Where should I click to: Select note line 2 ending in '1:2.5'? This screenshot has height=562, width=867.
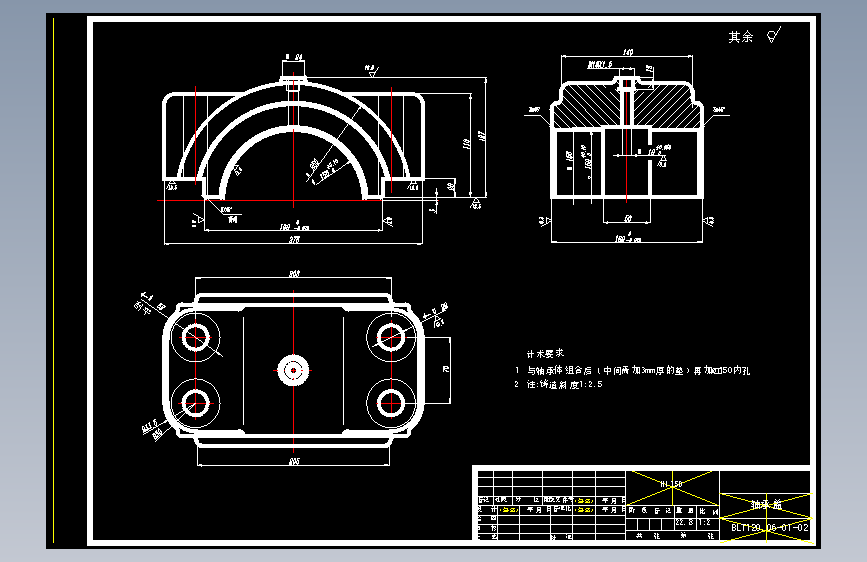pos(558,384)
